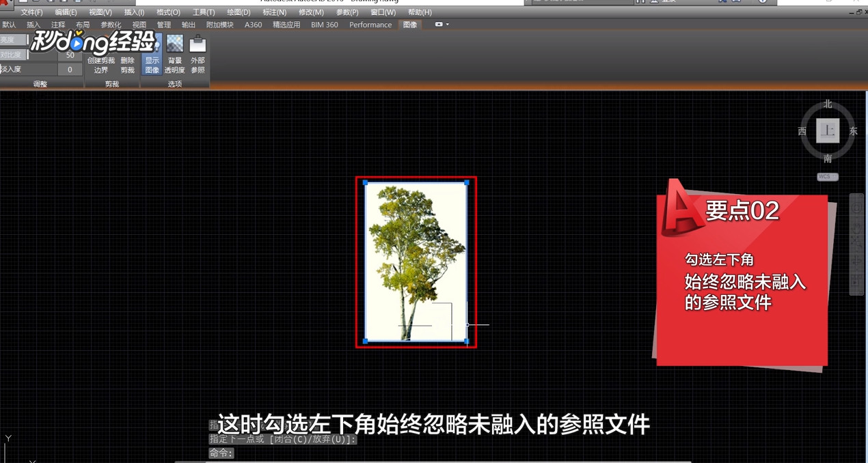
Task: Open the 格式(O) menu
Action: [168, 12]
